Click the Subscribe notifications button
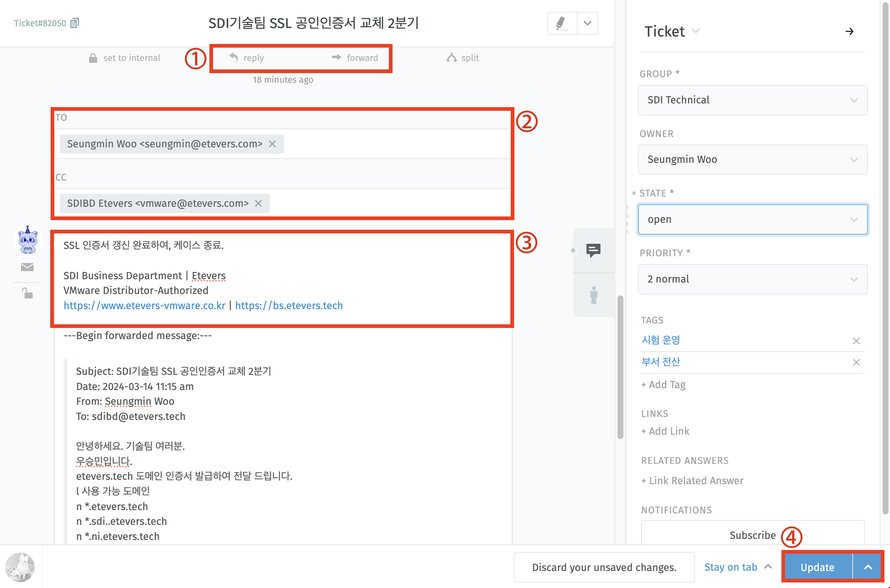Viewport: 890px width, 588px height. pos(752,535)
